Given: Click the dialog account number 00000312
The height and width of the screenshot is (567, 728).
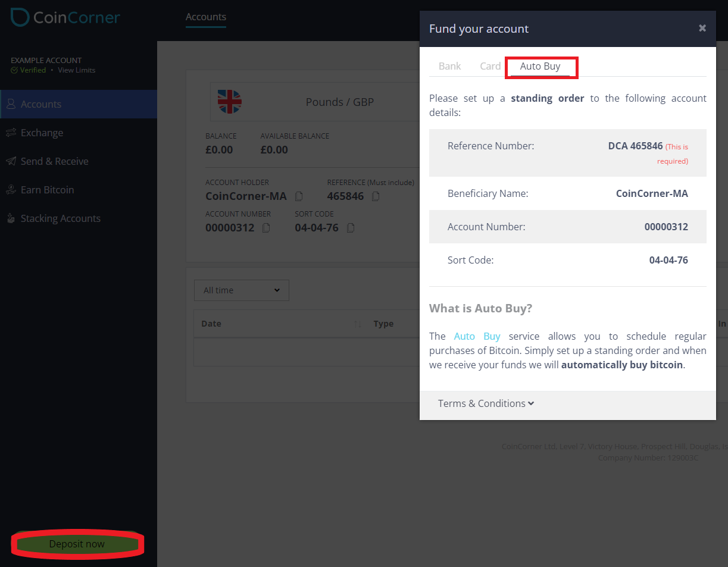Looking at the screenshot, I should (666, 227).
